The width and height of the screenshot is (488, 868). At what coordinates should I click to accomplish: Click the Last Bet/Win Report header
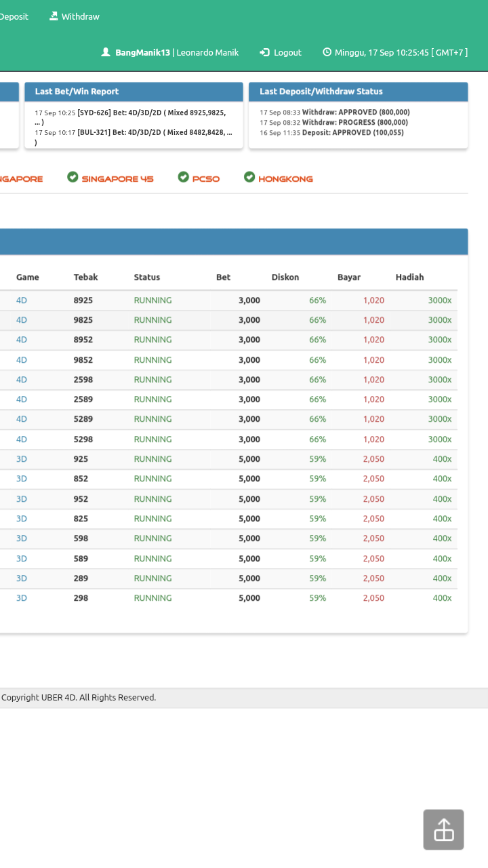pos(77,92)
